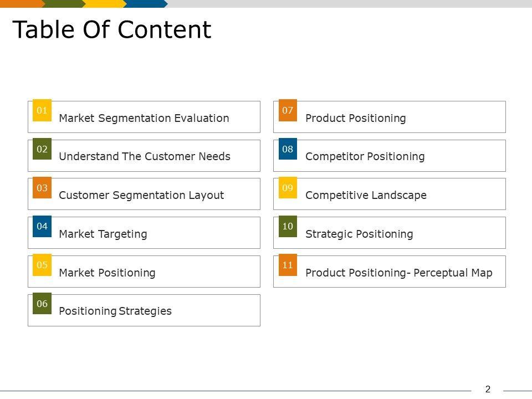The width and height of the screenshot is (532, 399).
Task: Click the orange 03 number badge
Action: point(42,188)
